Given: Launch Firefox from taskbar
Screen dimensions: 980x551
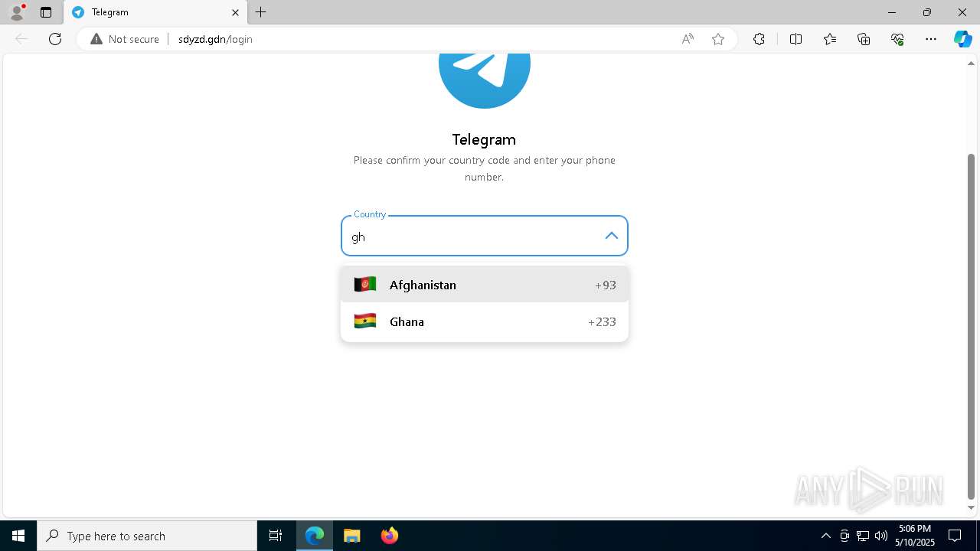Looking at the screenshot, I should (x=389, y=536).
